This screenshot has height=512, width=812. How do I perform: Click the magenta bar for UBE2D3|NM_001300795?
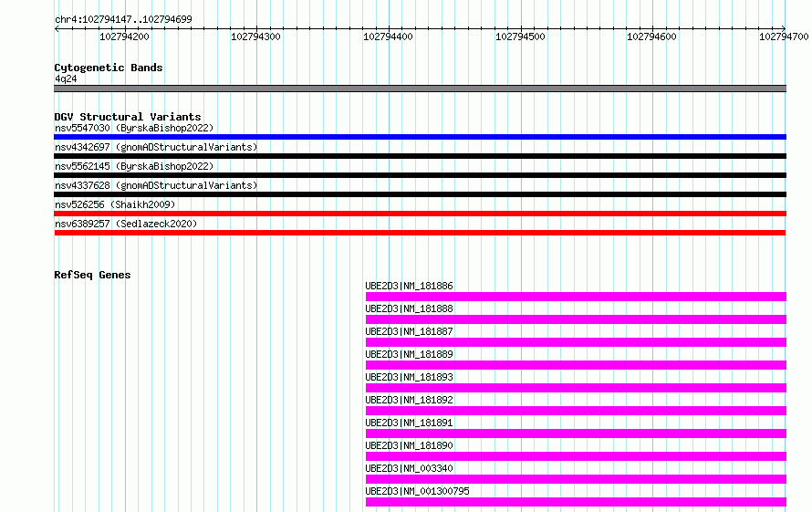576,502
